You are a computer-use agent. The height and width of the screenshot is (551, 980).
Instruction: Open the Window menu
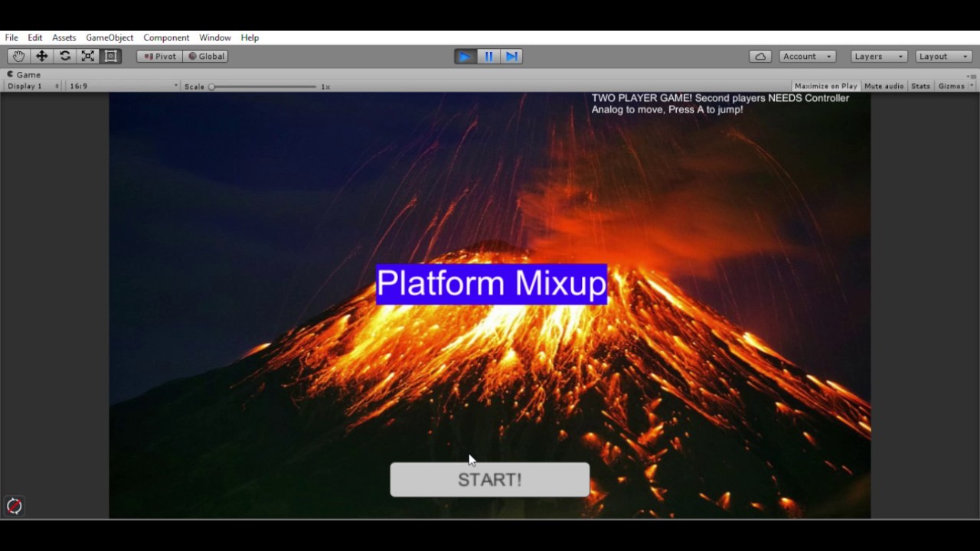215,37
